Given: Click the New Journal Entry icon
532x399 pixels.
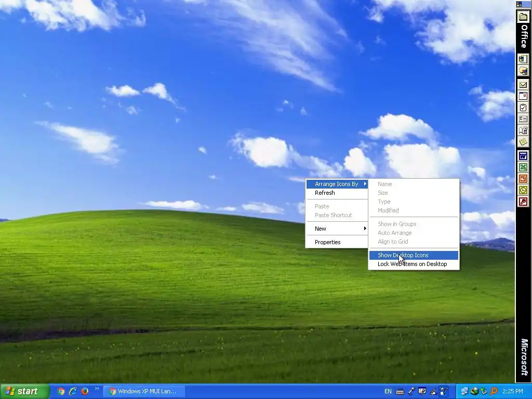Looking at the screenshot, I should pyautogui.click(x=523, y=130).
